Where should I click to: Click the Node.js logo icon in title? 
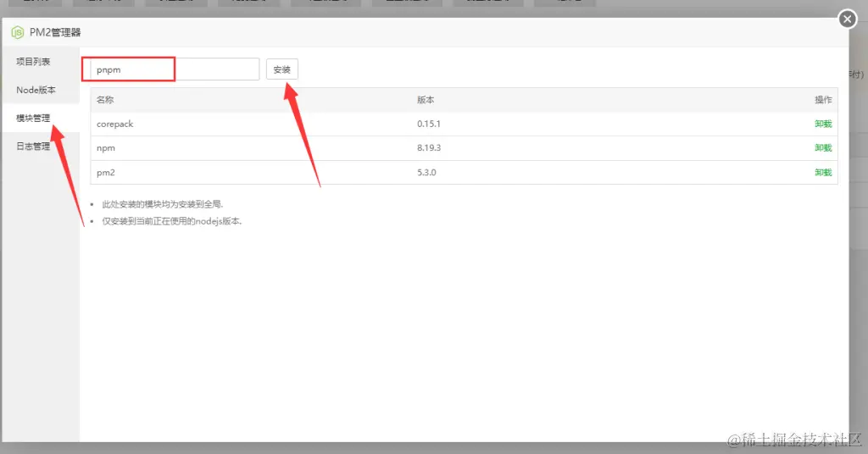(18, 32)
